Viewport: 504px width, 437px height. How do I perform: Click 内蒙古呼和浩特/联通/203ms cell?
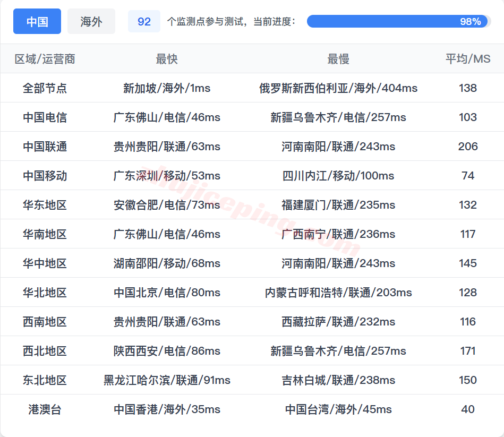click(338, 293)
